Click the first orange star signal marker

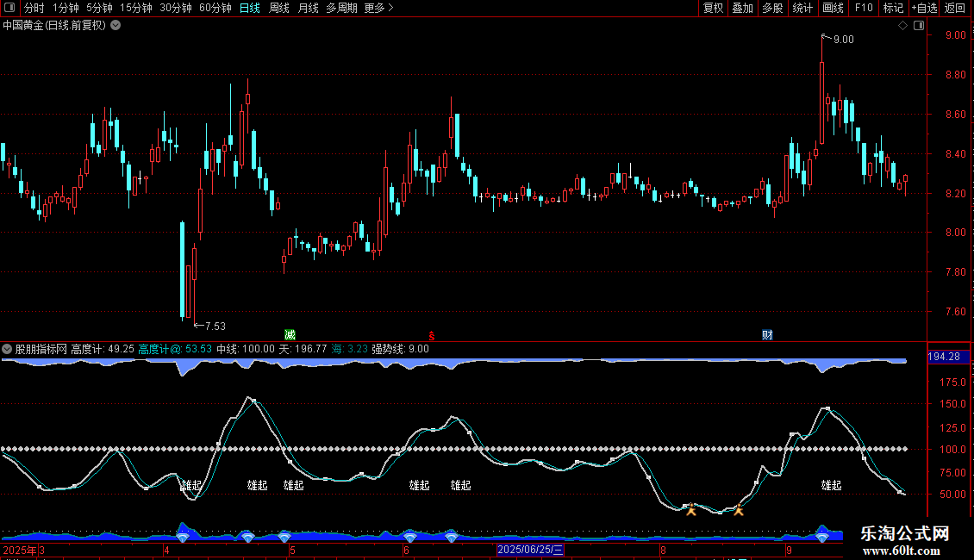(690, 510)
